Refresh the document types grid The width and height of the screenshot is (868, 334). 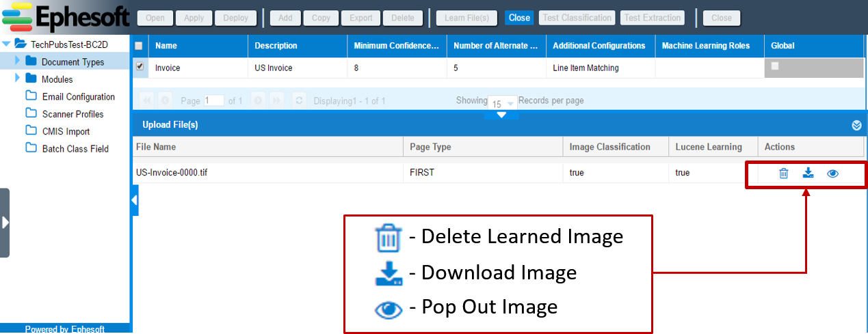[x=299, y=100]
